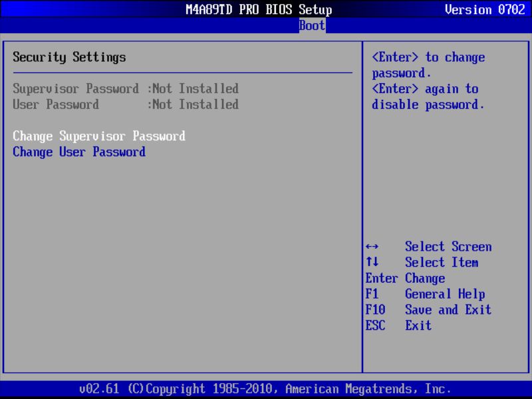The width and height of the screenshot is (532, 399).
Task: Switch to the Boot tab
Action: coord(311,25)
